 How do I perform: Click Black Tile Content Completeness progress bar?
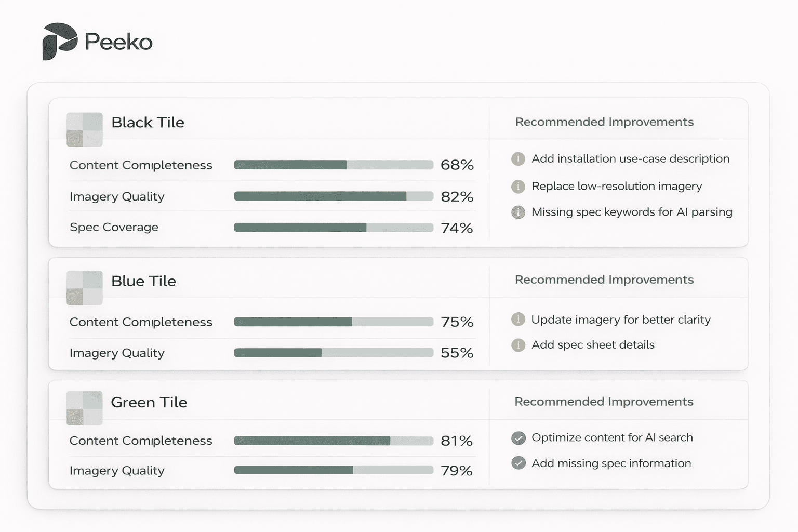click(x=333, y=165)
